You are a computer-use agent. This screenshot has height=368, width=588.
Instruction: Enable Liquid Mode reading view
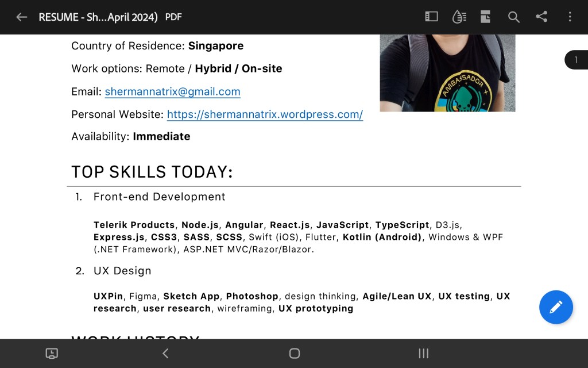pos(459,17)
